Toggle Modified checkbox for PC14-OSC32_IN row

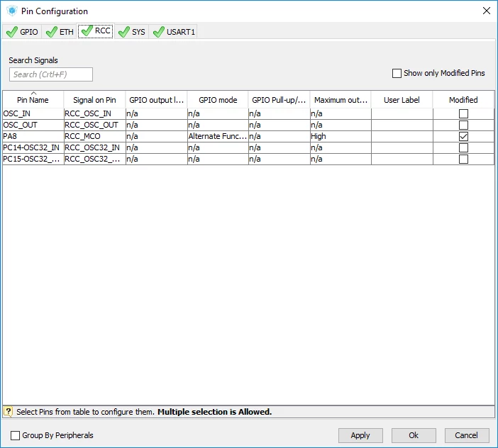[463, 147]
